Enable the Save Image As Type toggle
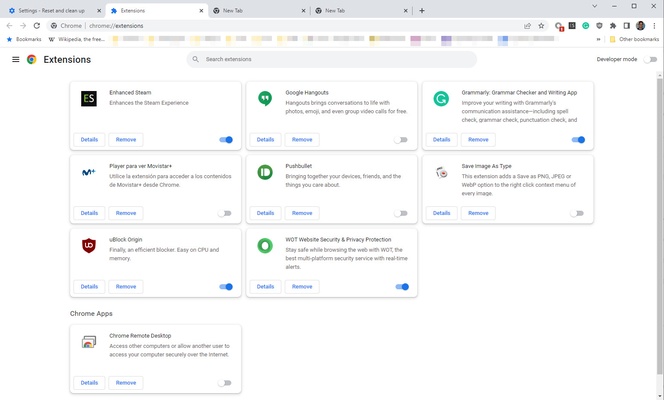 577,213
